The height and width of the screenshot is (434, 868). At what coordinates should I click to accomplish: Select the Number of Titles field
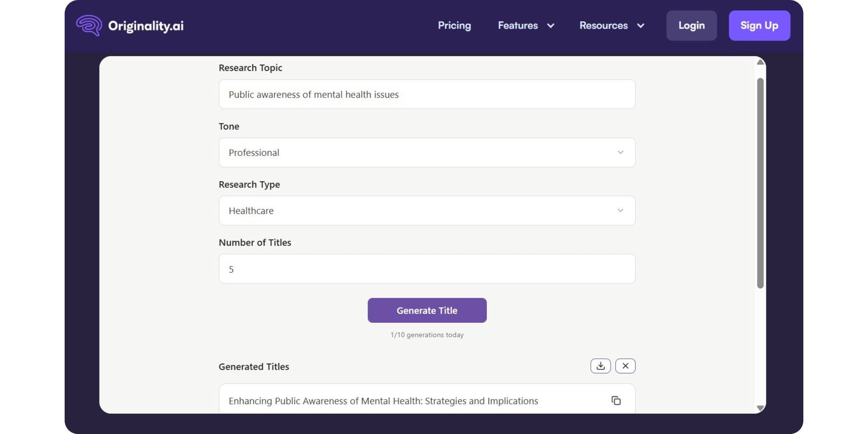click(427, 269)
